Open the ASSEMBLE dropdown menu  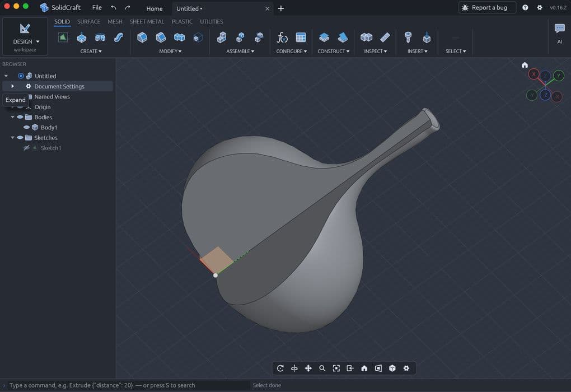click(x=240, y=52)
